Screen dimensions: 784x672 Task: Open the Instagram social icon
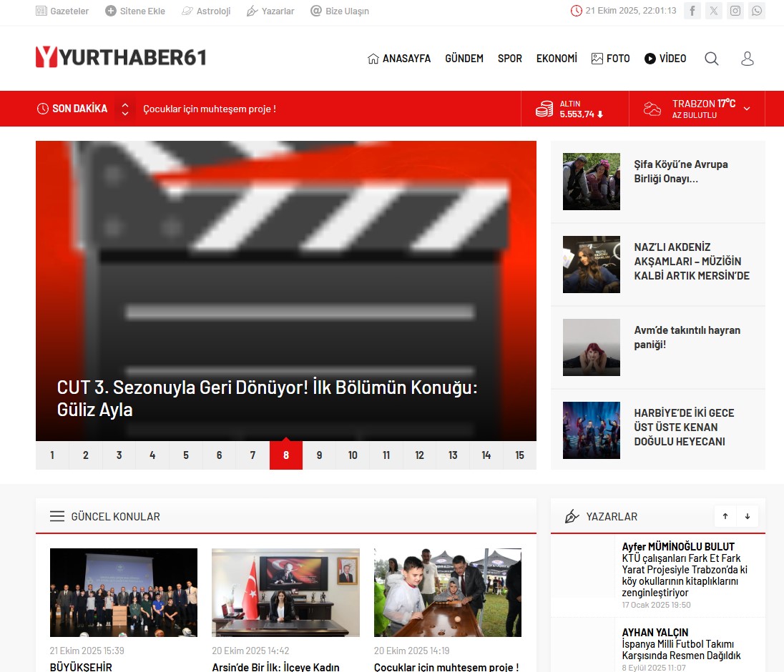click(735, 11)
